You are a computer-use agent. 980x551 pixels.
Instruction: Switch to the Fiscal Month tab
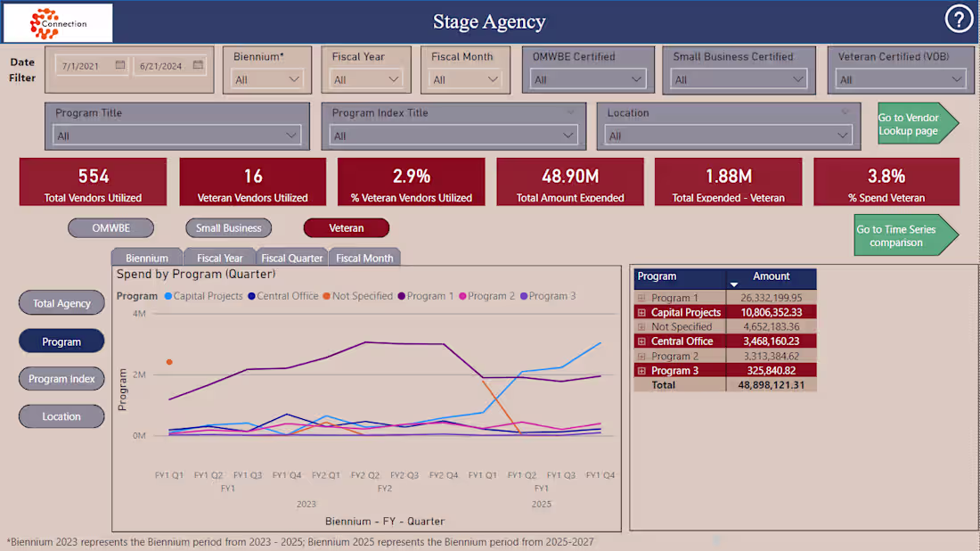(364, 257)
